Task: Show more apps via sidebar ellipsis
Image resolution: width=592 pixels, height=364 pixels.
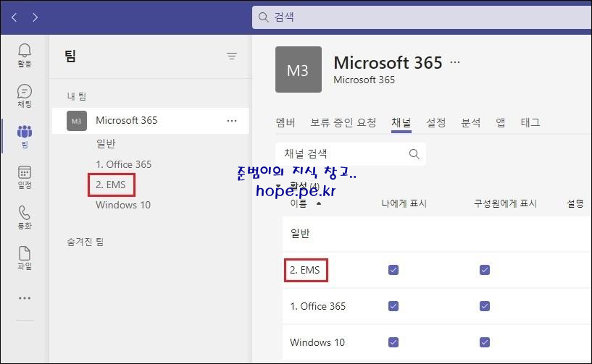Action: pyautogui.click(x=25, y=298)
